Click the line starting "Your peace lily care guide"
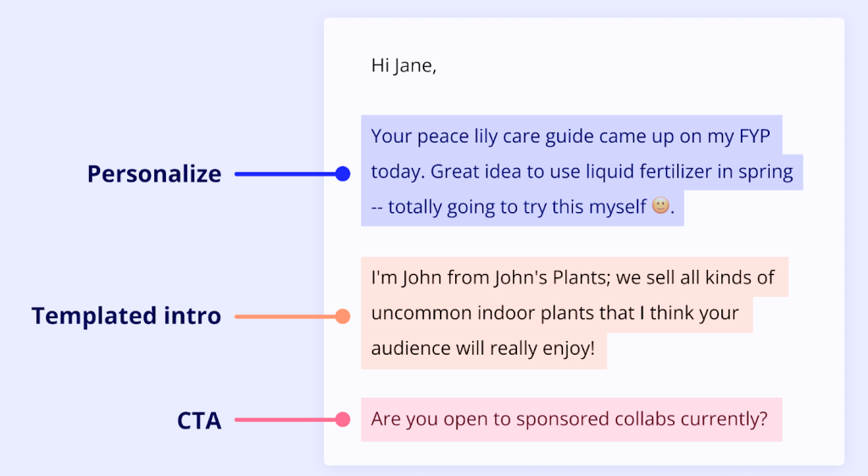 click(576, 137)
